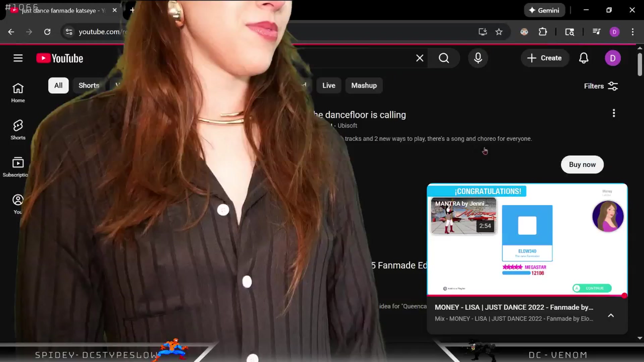Start voice search with the microphone

478,58
